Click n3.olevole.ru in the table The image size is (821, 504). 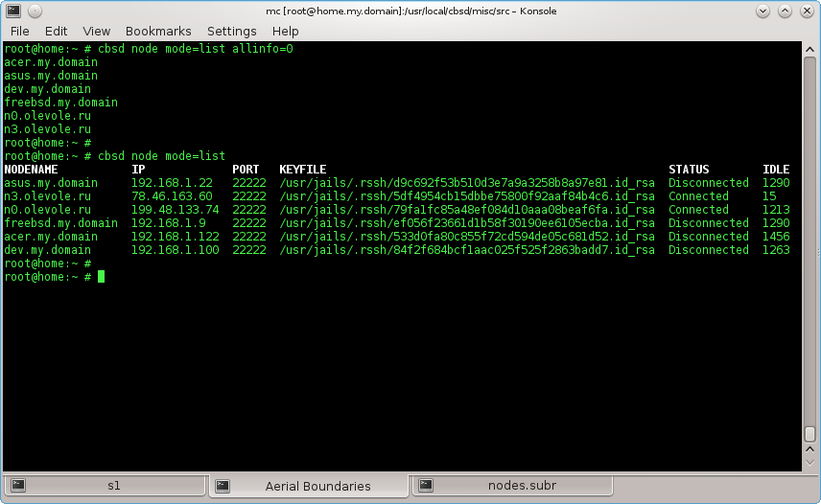(48, 196)
